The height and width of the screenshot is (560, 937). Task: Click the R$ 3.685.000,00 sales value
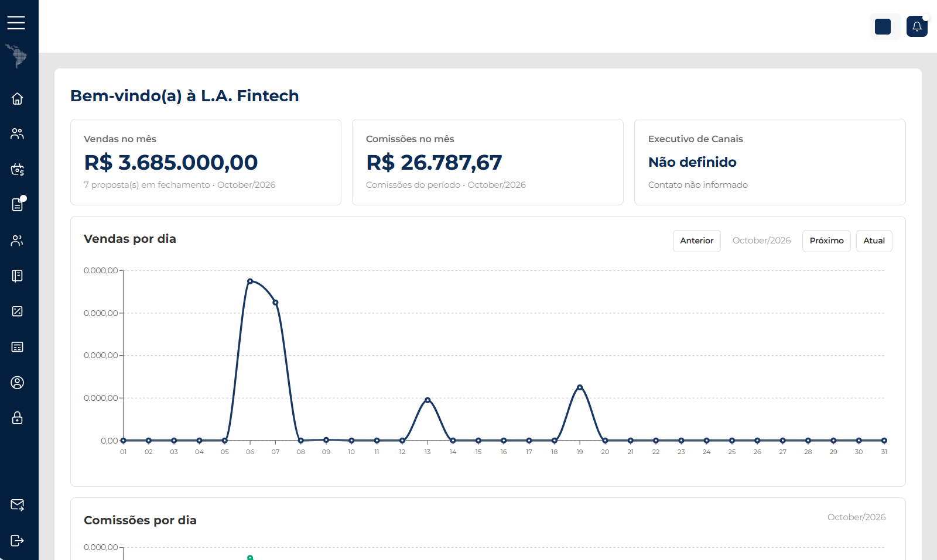pyautogui.click(x=171, y=163)
